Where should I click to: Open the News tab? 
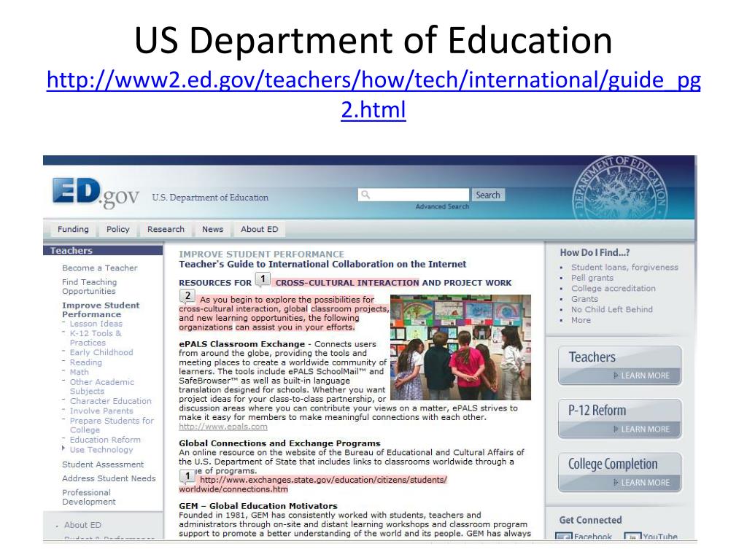coord(212,229)
